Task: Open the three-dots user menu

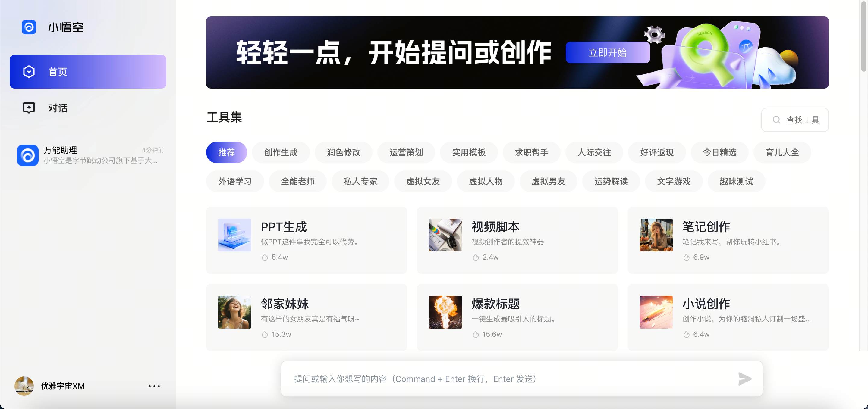Action: (x=154, y=386)
